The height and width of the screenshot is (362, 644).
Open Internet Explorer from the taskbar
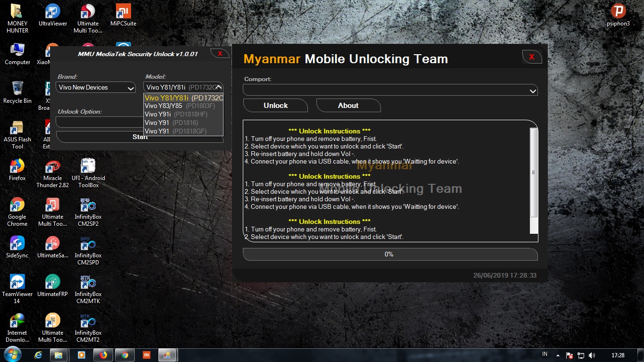tap(38, 355)
